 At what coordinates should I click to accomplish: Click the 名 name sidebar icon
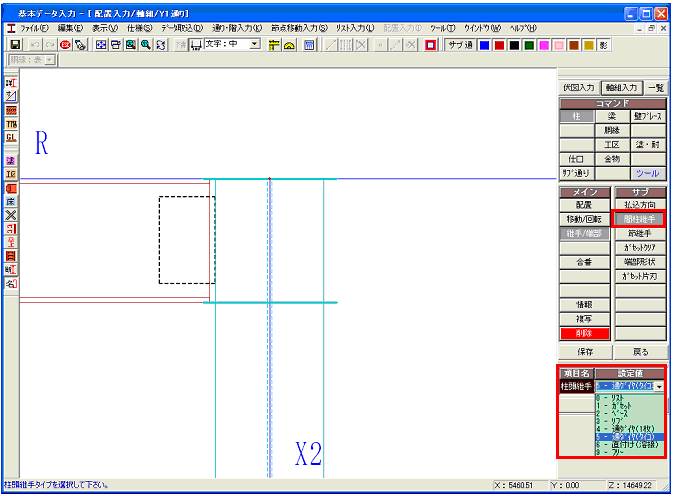pyautogui.click(x=11, y=284)
